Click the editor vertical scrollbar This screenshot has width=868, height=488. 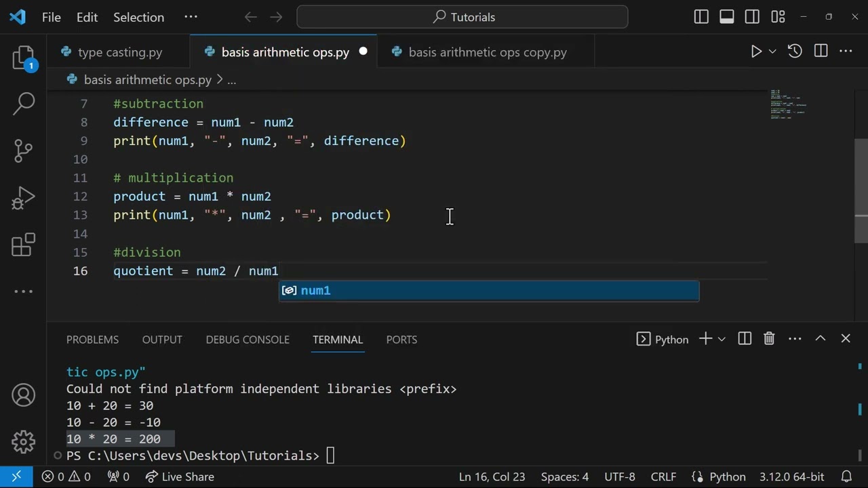tap(861, 190)
